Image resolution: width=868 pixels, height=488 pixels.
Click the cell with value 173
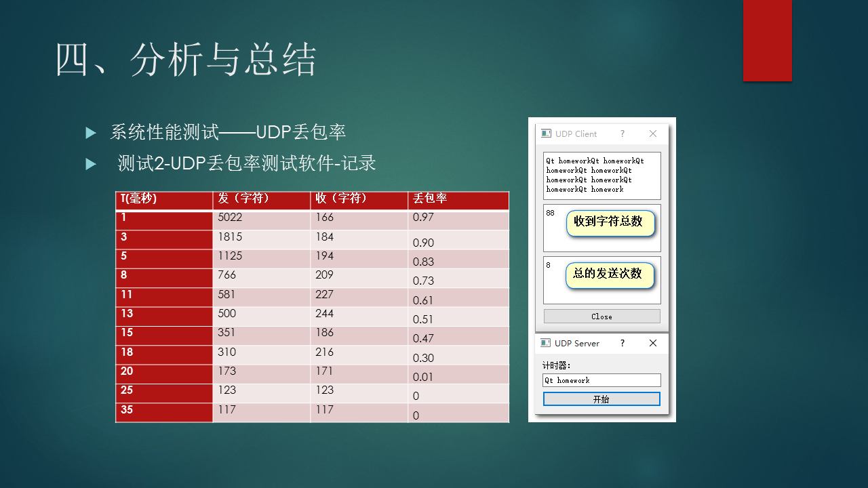[x=262, y=374]
